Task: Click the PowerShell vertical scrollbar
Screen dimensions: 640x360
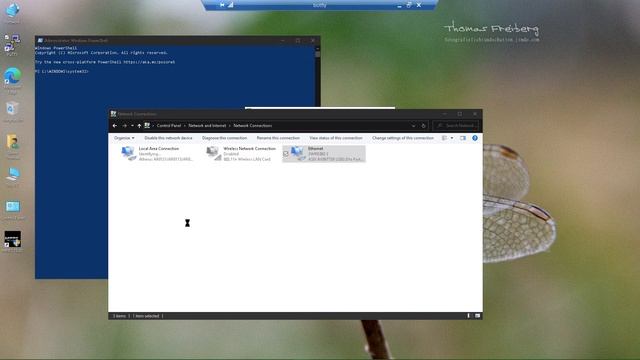Action: click(x=318, y=76)
